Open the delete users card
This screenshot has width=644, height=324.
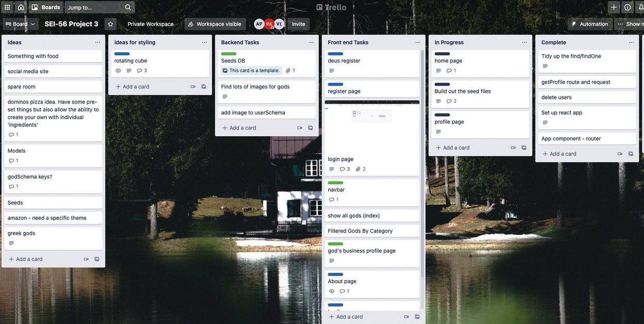tap(587, 97)
